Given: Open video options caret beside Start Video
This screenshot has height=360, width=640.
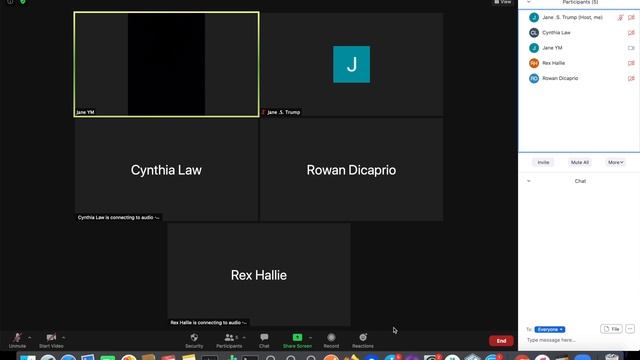Looking at the screenshot, I should (64, 338).
